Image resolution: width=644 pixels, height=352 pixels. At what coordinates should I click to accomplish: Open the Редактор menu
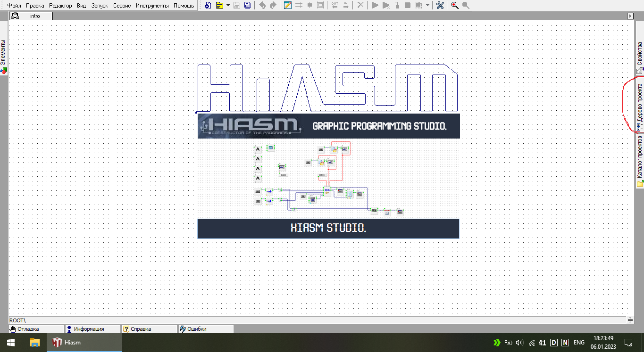pos(60,6)
